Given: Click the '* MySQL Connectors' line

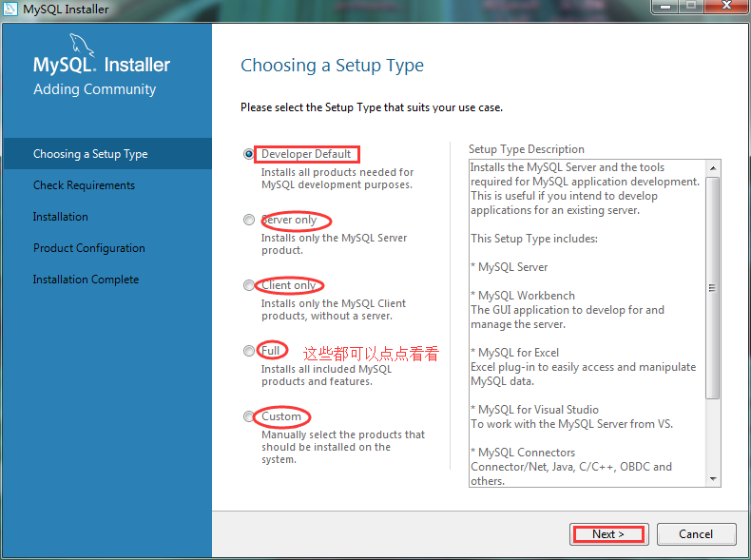Looking at the screenshot, I should pos(523,453).
